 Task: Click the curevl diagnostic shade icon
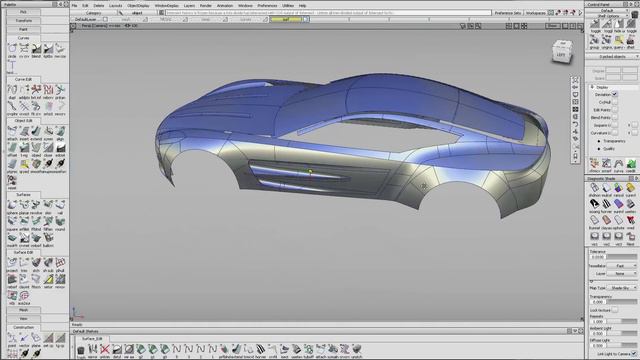(631, 188)
